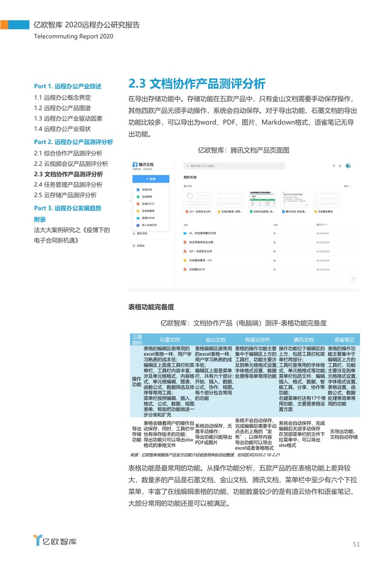The image size is (392, 566).
Task: Click the 名称 column header in the figure
Action: click(x=186, y=225)
